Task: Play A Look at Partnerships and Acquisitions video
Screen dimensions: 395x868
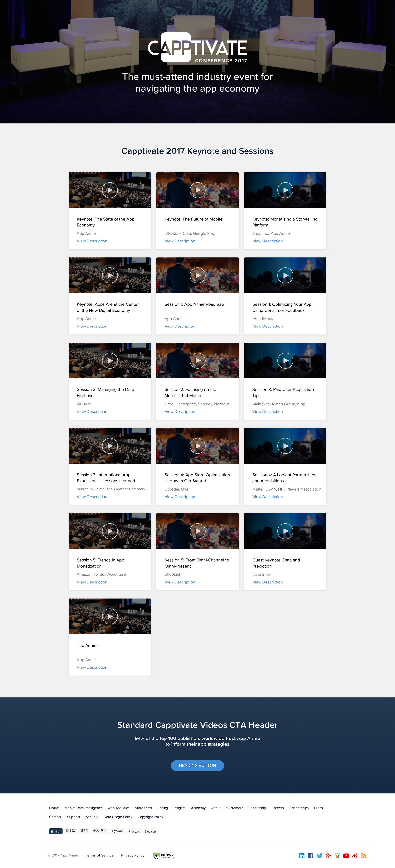Action: click(x=285, y=446)
